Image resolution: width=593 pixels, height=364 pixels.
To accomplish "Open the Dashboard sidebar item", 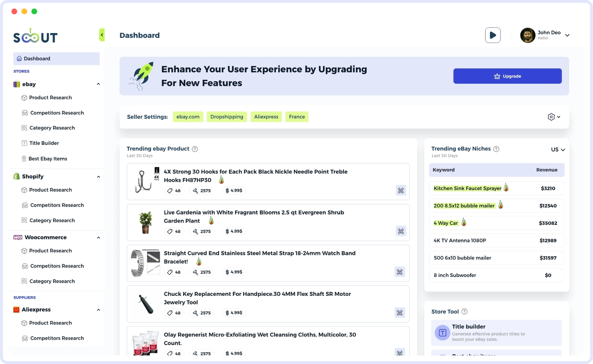I will pyautogui.click(x=56, y=59).
